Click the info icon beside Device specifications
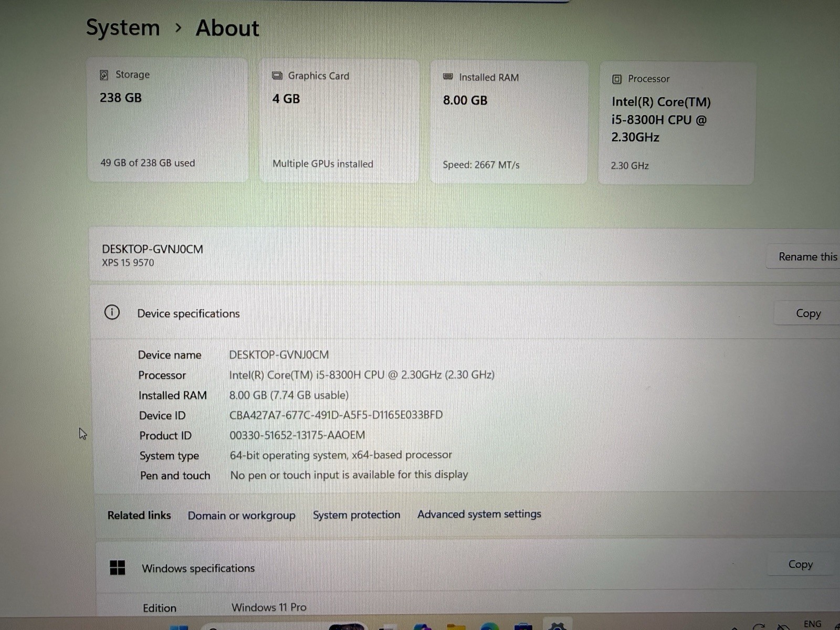This screenshot has width=840, height=630. click(x=112, y=312)
